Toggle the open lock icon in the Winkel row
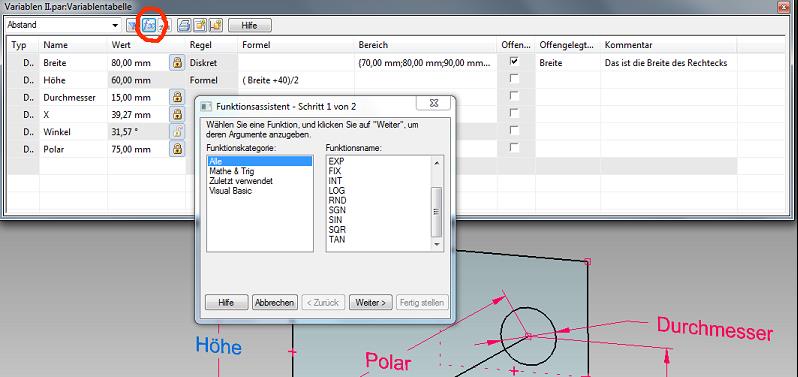 (177, 132)
